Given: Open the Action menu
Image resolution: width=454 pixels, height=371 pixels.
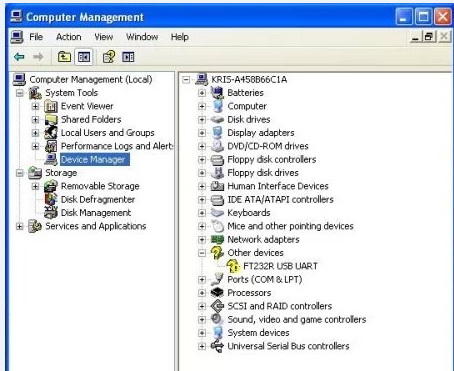Looking at the screenshot, I should (69, 37).
